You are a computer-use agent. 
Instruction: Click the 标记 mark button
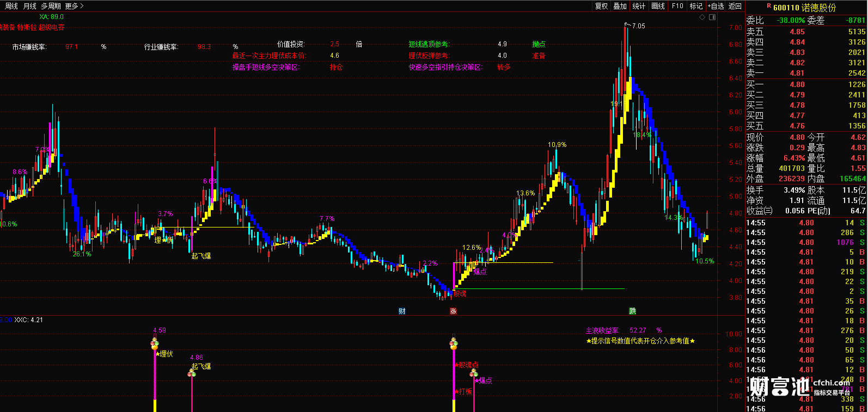coord(696,6)
